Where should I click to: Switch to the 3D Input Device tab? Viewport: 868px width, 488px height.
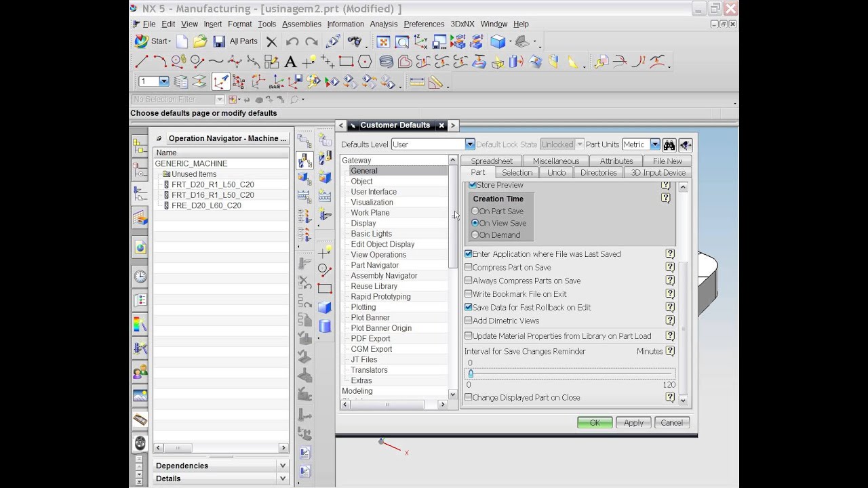click(x=658, y=173)
